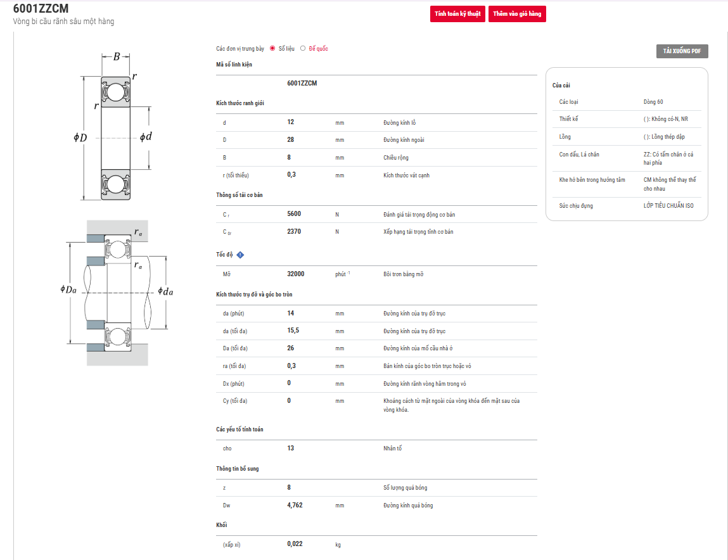728x560 pixels.
Task: Click the 'Số lượng quả bóng' description
Action: pos(405,488)
